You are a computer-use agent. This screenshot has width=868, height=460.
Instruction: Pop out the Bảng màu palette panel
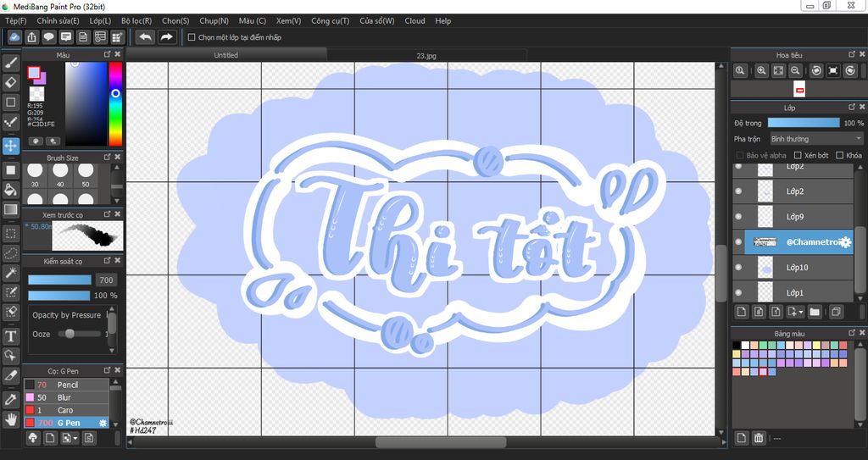click(x=853, y=333)
